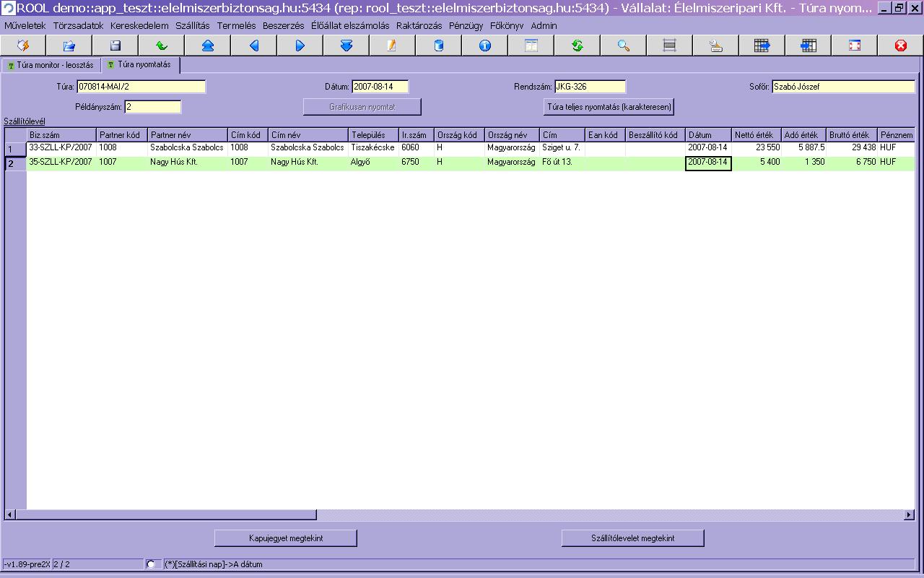Jump to last record with double-down arrow

click(x=346, y=46)
